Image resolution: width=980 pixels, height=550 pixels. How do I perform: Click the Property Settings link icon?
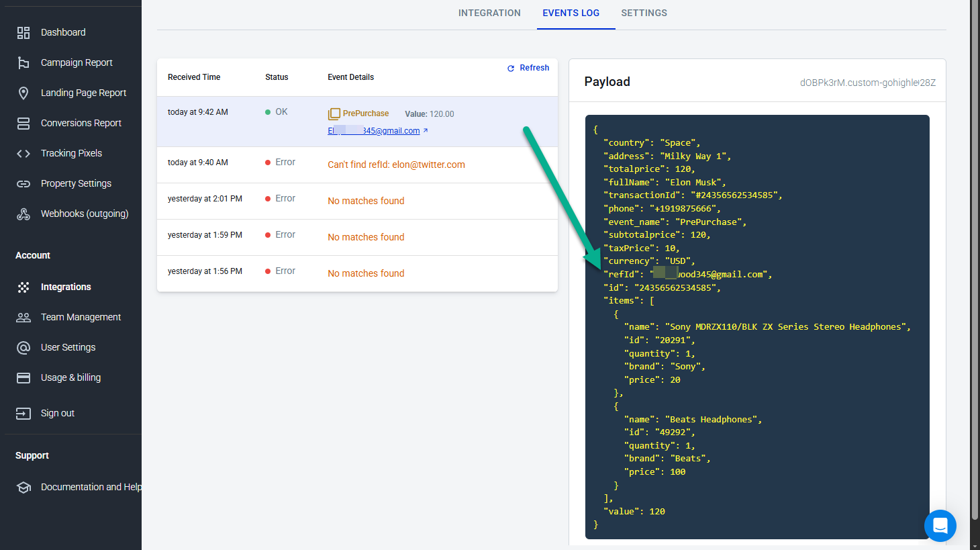coord(23,183)
